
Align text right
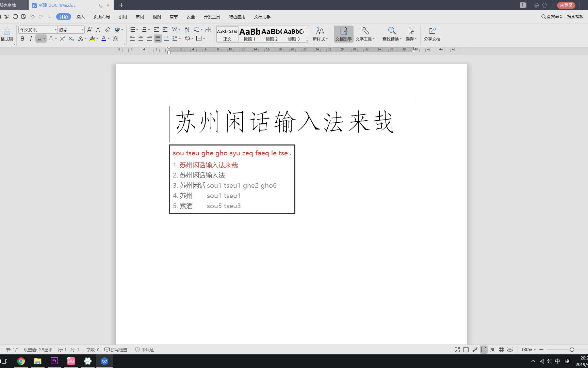pyautogui.click(x=149, y=39)
